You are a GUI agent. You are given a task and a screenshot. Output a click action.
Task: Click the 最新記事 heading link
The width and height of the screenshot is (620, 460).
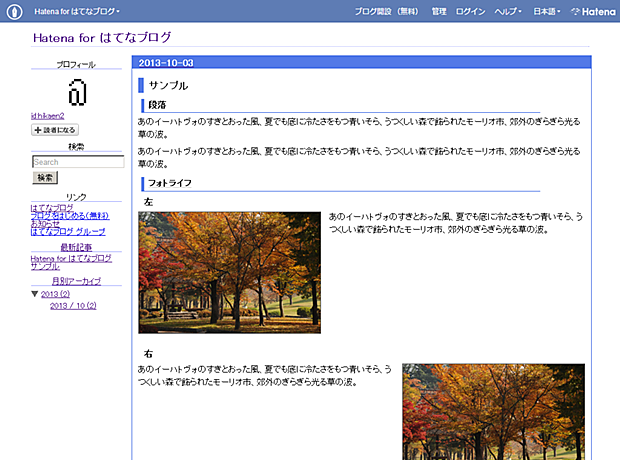(76, 247)
